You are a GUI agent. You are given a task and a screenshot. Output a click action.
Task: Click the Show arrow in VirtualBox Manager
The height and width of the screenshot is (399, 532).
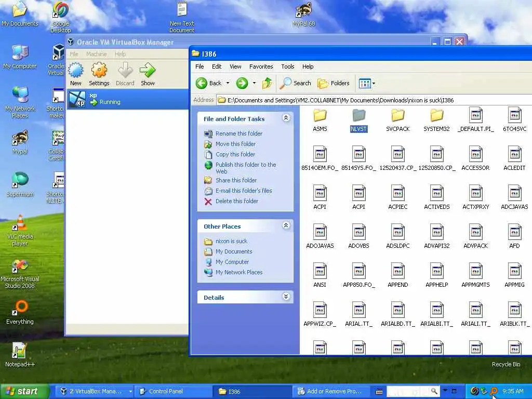[148, 74]
